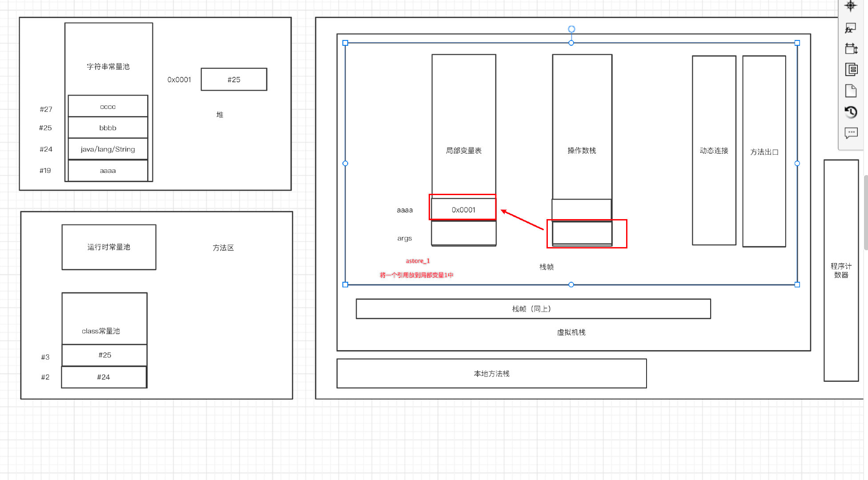
Task: Select the red 将一个引用放到局部变量1中 note
Action: pos(417,275)
